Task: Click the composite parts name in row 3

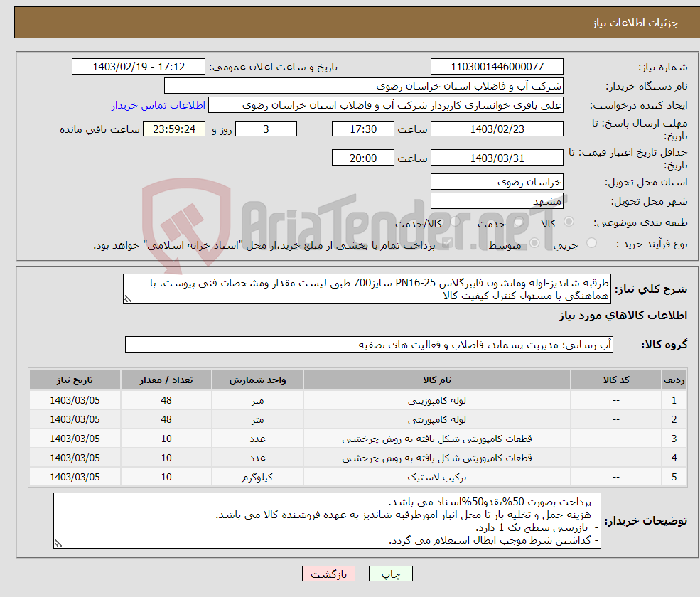Action: (x=437, y=439)
